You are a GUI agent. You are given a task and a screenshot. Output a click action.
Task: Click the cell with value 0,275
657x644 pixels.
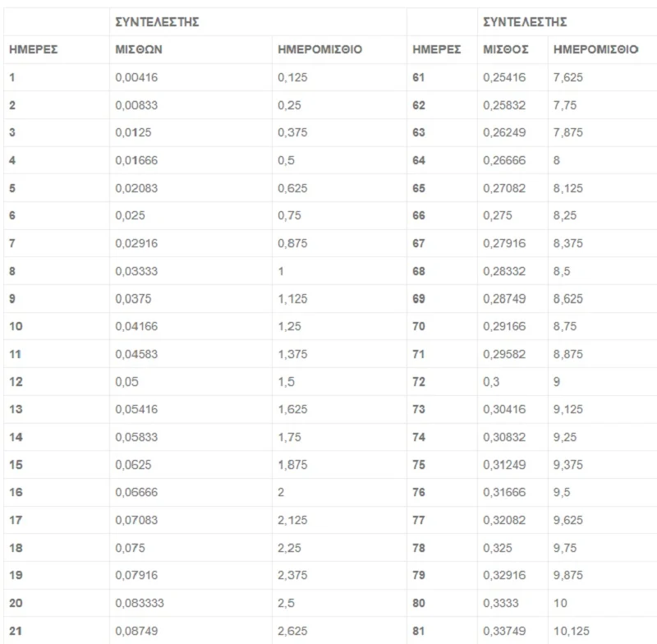(498, 216)
